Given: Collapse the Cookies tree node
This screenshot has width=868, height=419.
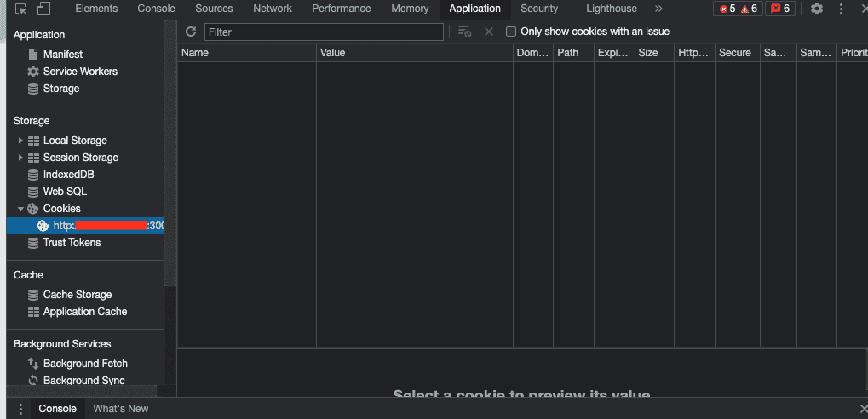Looking at the screenshot, I should pos(21,209).
